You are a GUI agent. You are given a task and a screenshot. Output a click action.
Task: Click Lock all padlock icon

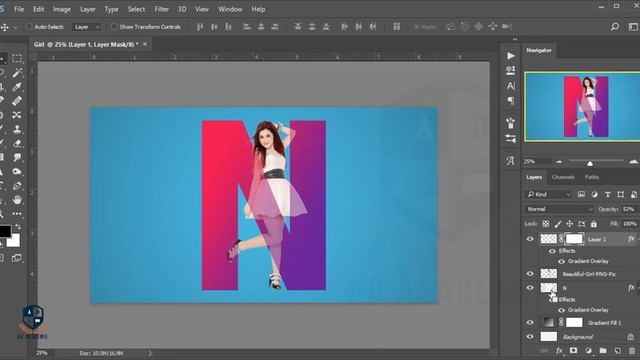(594, 224)
